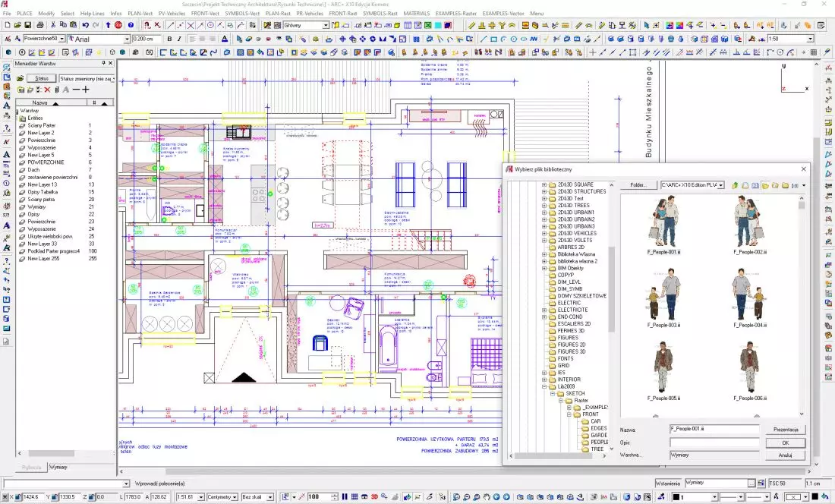835x504 pixels.
Task: Toggle the New Layer 255 layer icon
Action: click(x=22, y=259)
